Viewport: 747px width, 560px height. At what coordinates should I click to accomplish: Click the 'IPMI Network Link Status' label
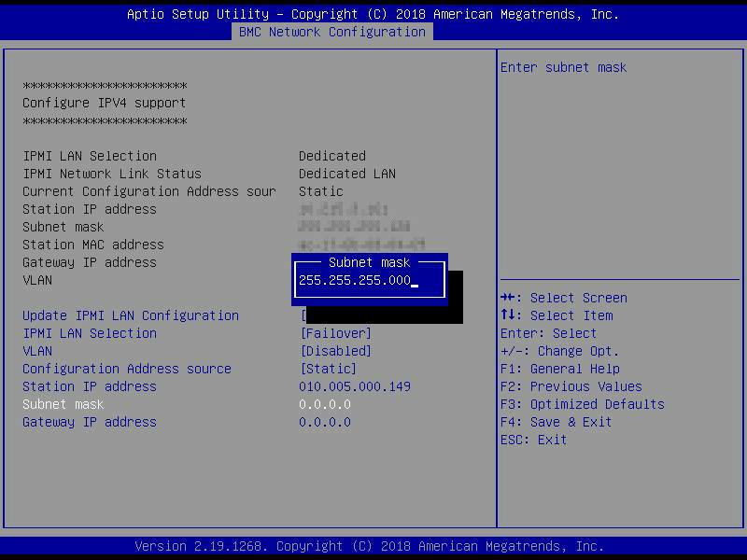tap(112, 174)
